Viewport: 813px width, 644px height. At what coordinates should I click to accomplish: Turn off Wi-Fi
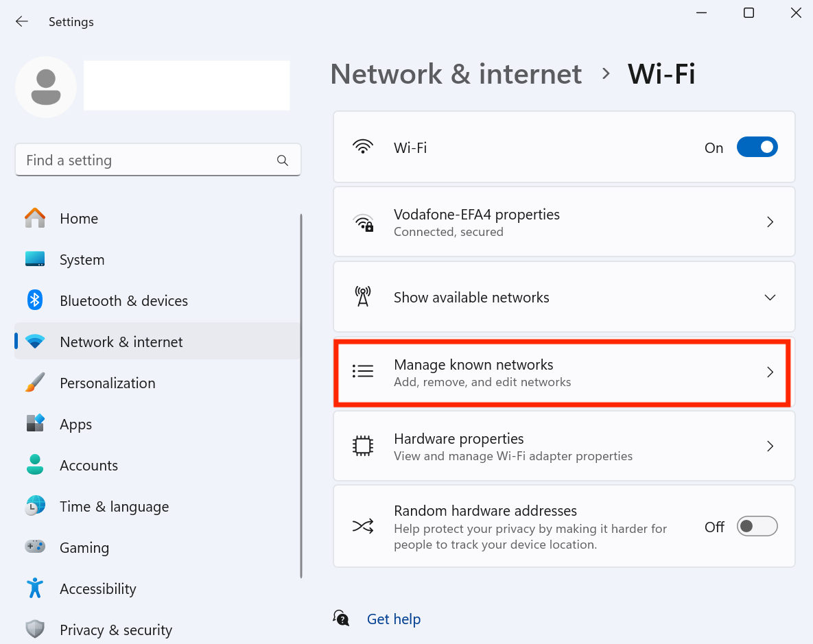(x=757, y=147)
